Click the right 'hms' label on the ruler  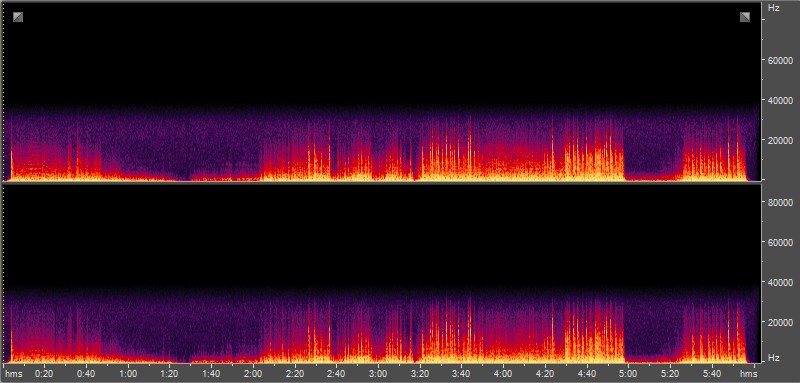point(748,373)
